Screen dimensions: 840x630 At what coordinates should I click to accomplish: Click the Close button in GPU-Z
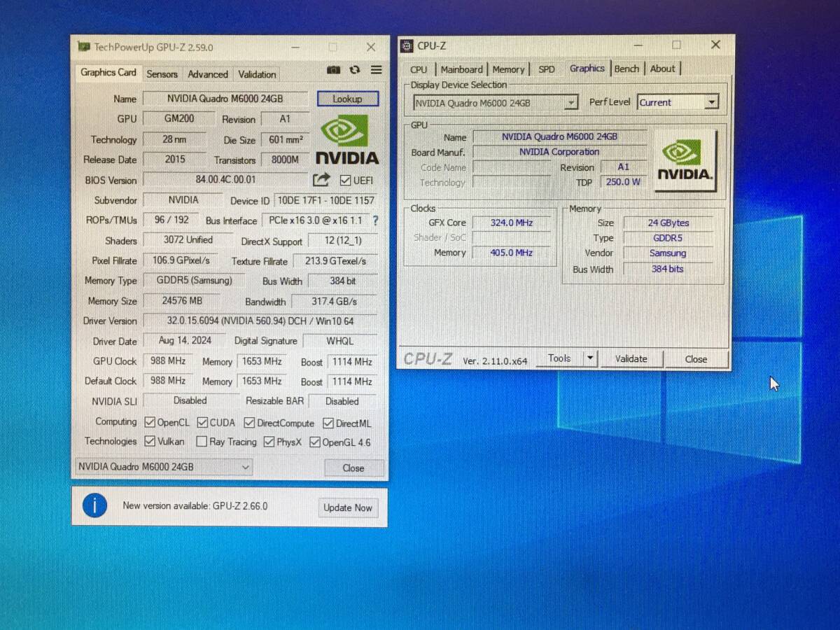[353, 468]
